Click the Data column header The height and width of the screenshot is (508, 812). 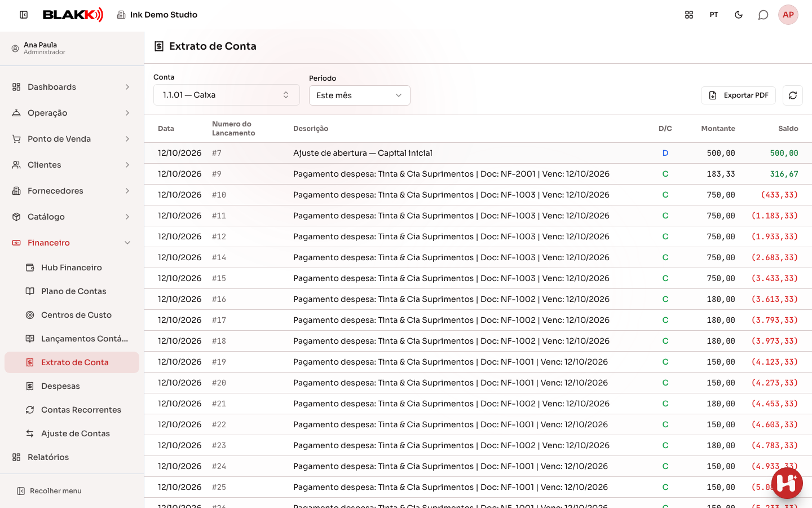166,129
